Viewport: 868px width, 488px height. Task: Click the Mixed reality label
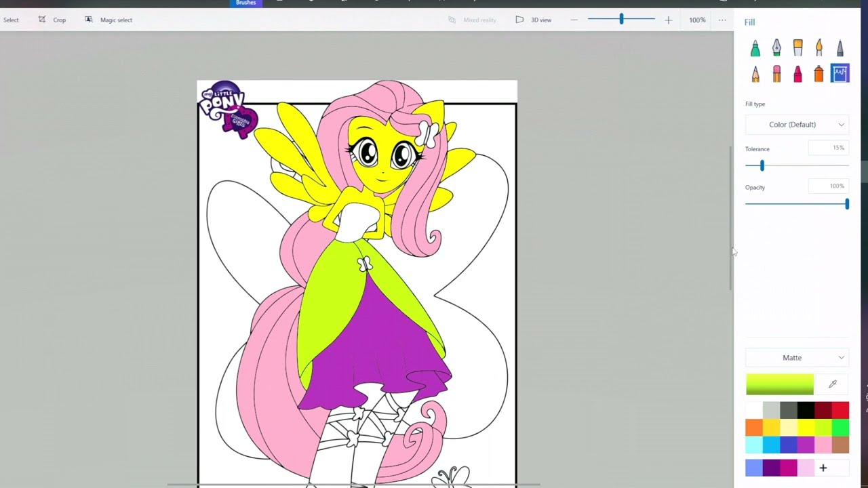[479, 20]
